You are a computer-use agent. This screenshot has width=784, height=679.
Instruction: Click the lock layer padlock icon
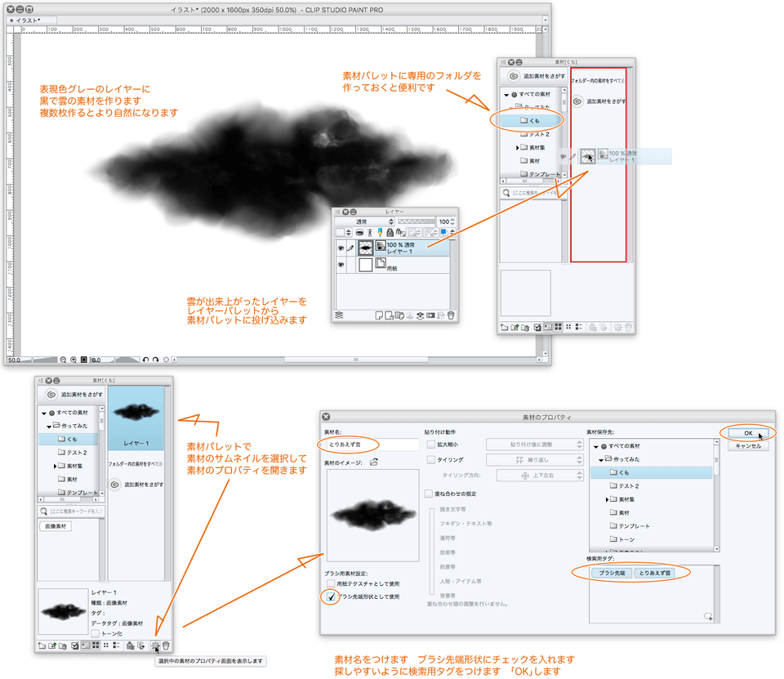390,233
